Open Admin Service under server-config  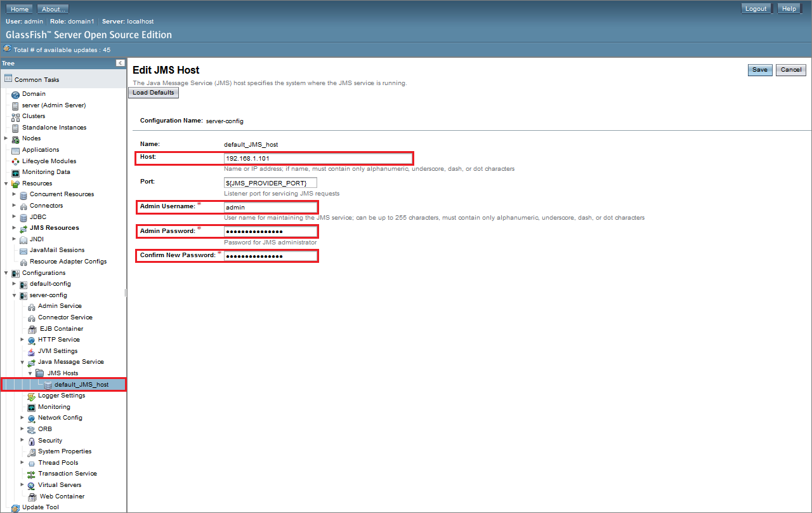pos(60,306)
